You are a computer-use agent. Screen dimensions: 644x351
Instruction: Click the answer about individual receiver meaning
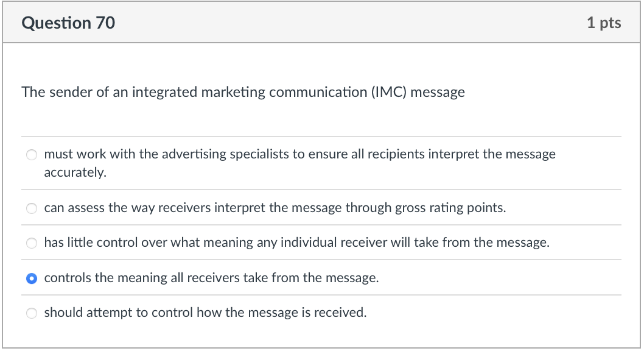coord(296,243)
